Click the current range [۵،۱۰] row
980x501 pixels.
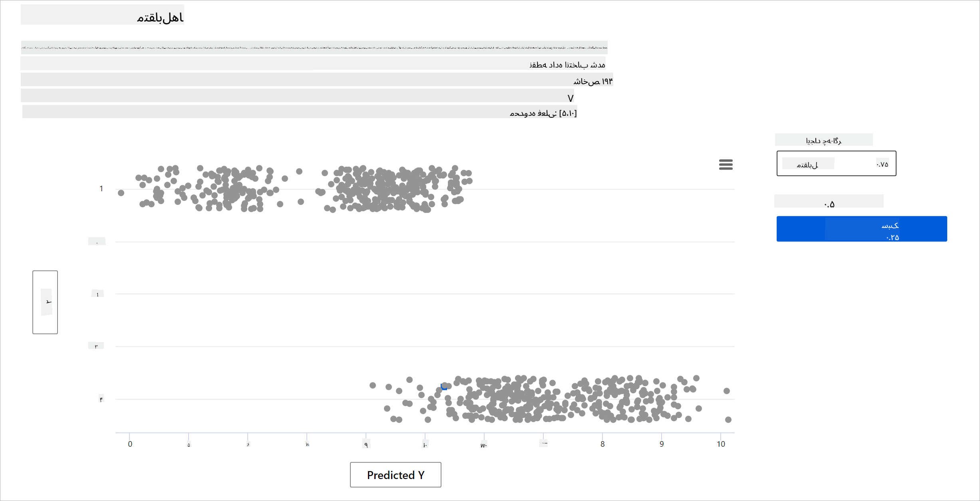tap(543, 113)
